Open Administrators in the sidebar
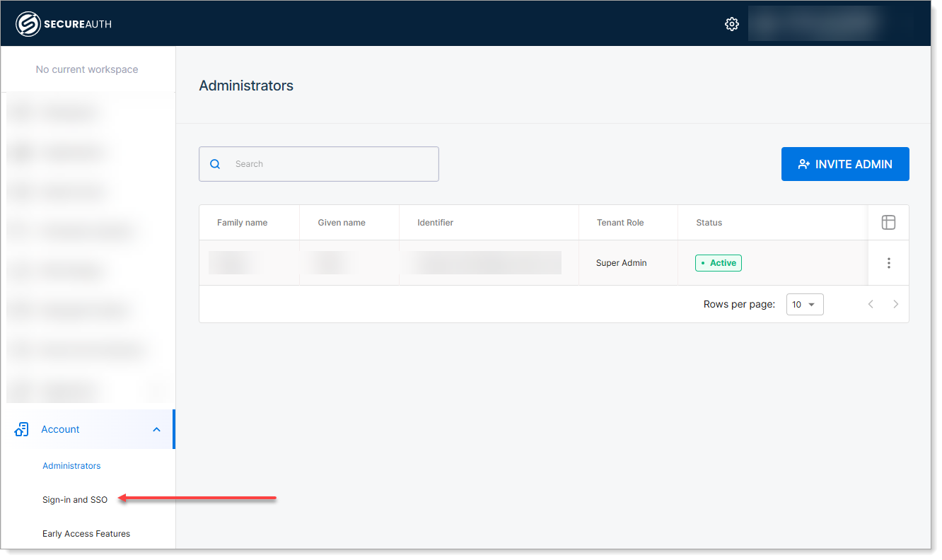 tap(71, 466)
